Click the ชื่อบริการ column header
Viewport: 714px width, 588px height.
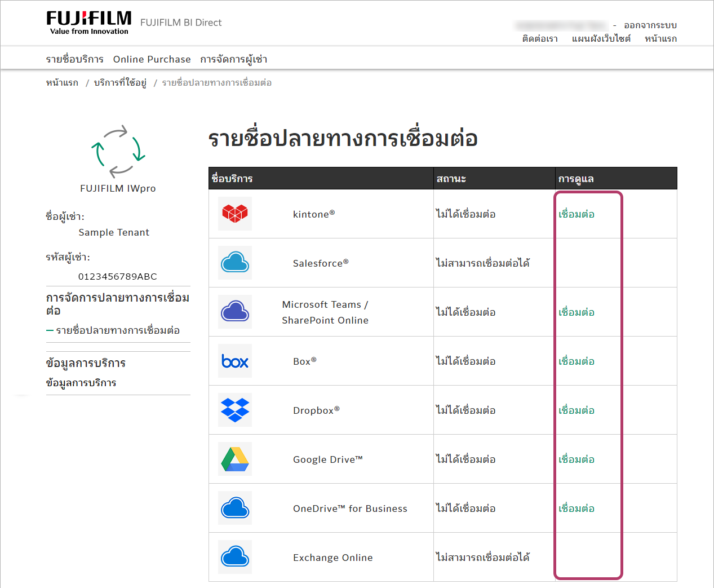click(x=232, y=179)
